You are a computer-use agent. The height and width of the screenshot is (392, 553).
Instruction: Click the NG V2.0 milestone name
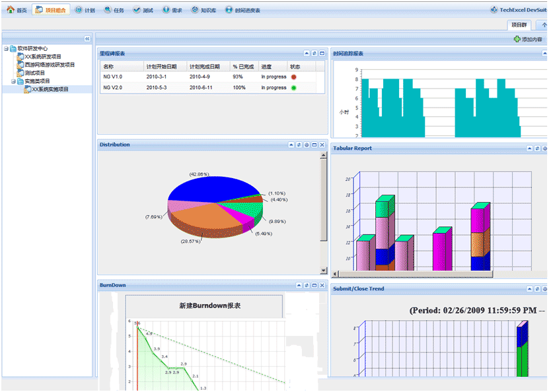point(112,88)
